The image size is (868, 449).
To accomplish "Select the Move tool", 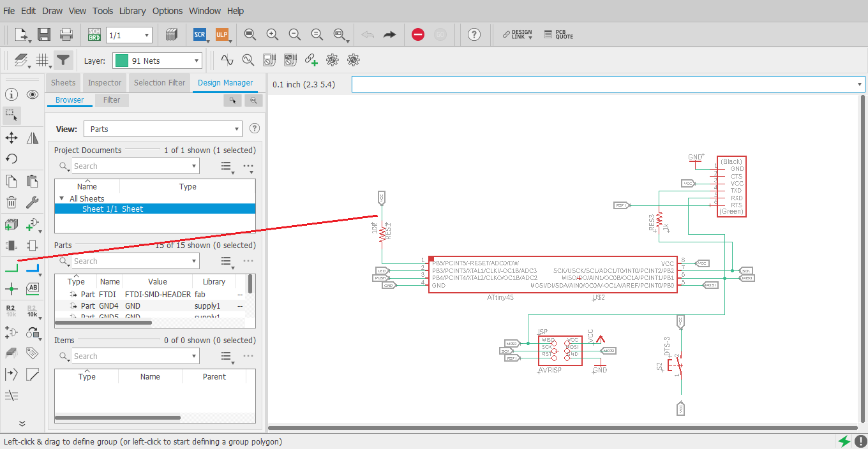I will [11, 138].
